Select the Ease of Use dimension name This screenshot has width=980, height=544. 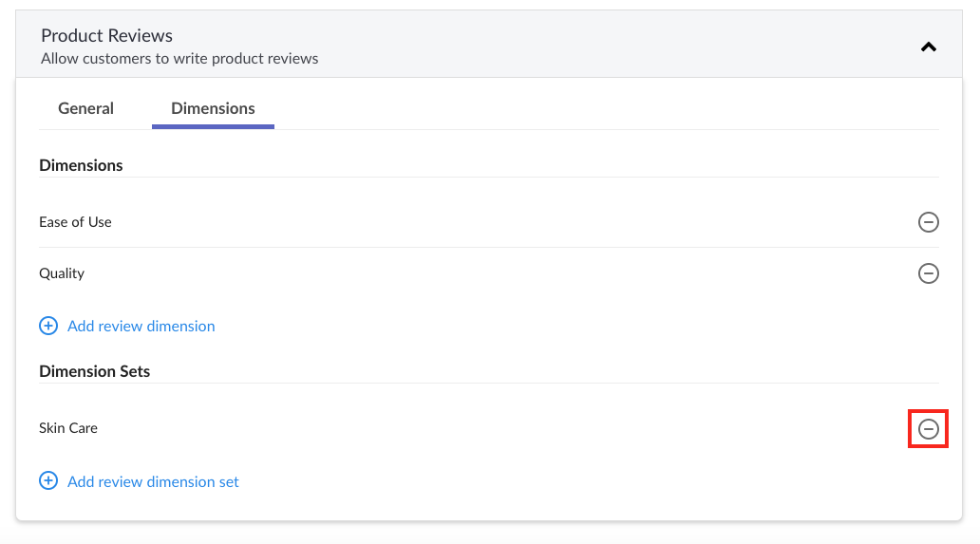75,222
